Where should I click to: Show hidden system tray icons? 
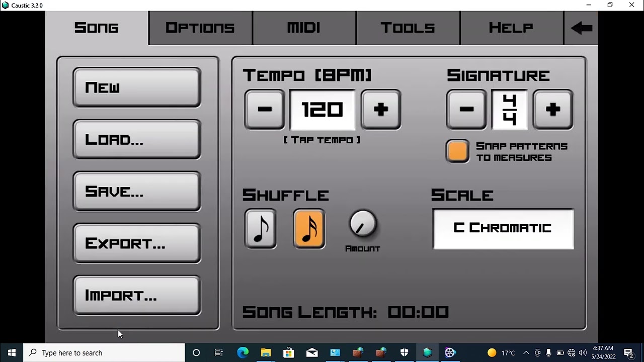tap(526, 352)
